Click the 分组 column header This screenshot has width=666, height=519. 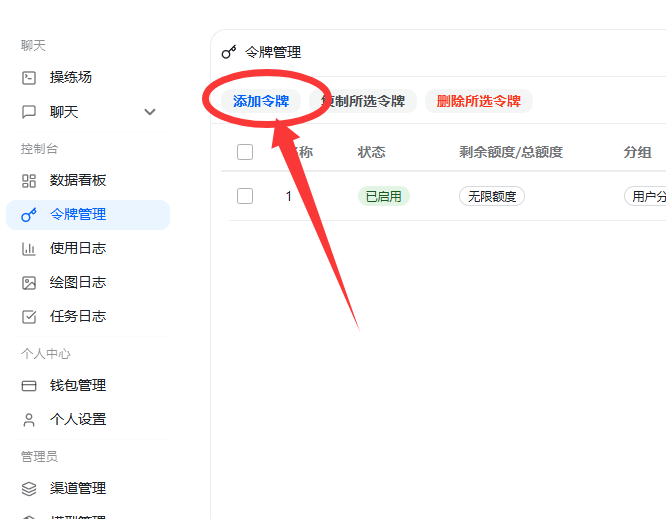point(638,152)
